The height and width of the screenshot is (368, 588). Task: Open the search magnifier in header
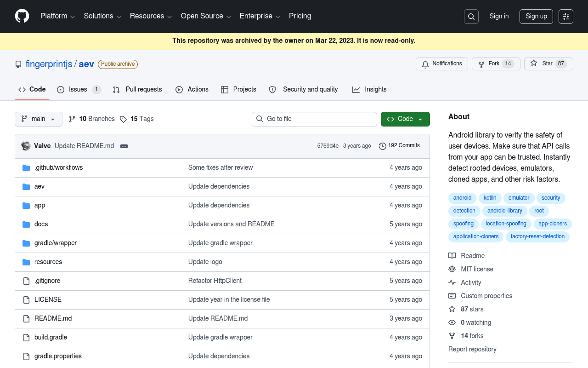pyautogui.click(x=471, y=17)
